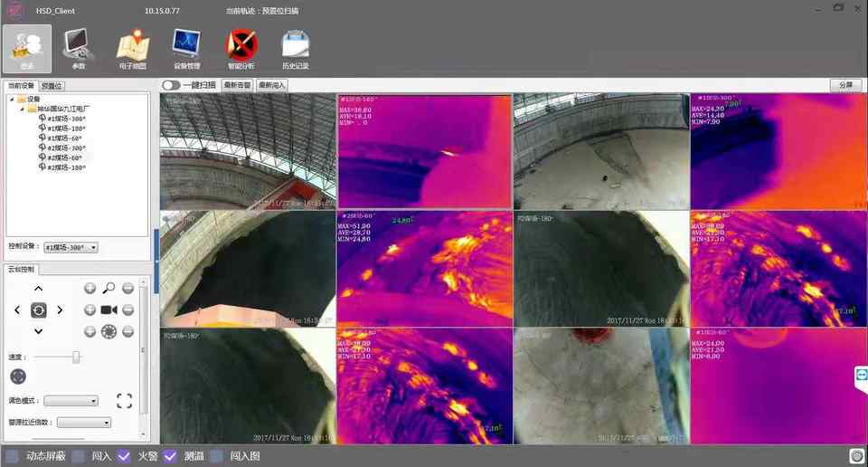Select the 云台控制 PTZ control tab

tap(22, 269)
